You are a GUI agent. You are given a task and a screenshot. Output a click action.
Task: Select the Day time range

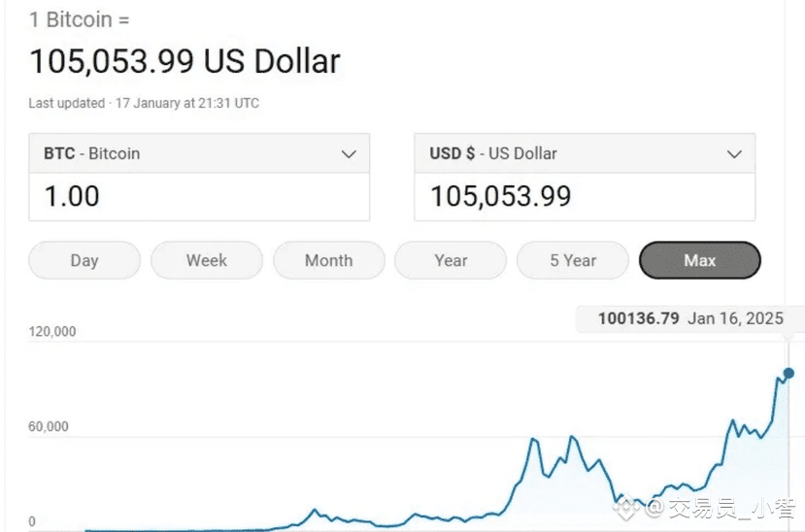coord(84,260)
